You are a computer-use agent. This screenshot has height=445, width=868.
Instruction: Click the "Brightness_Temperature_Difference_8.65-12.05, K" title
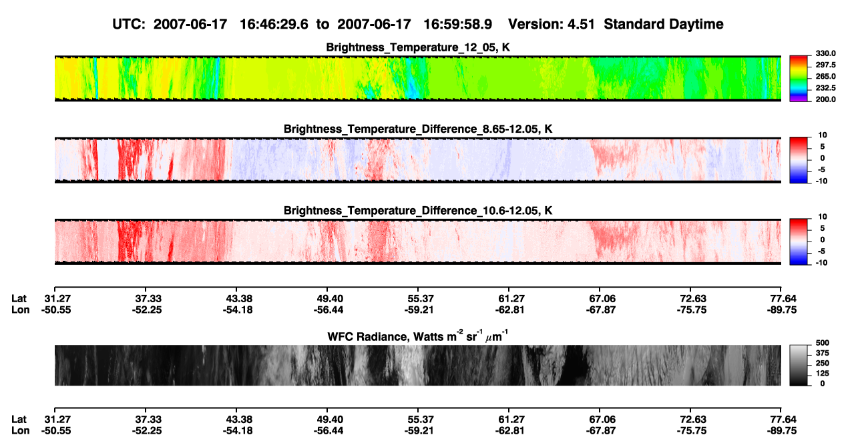pyautogui.click(x=418, y=129)
